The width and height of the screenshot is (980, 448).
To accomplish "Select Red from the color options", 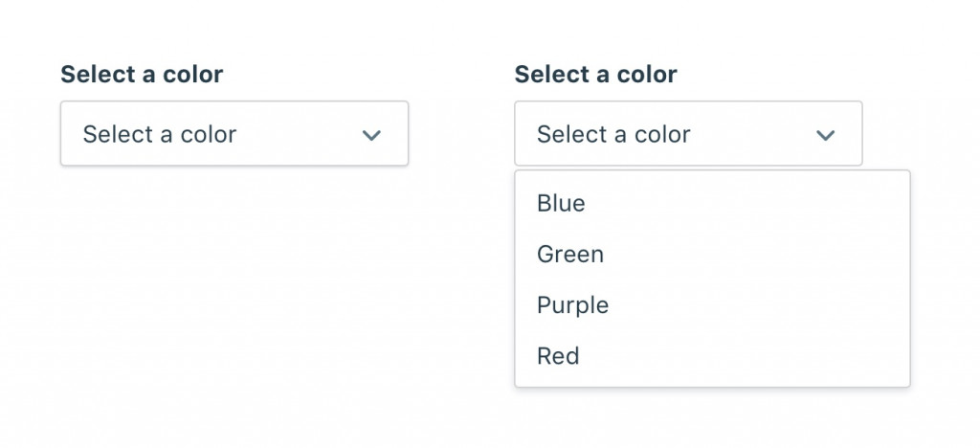I will pyautogui.click(x=558, y=357).
